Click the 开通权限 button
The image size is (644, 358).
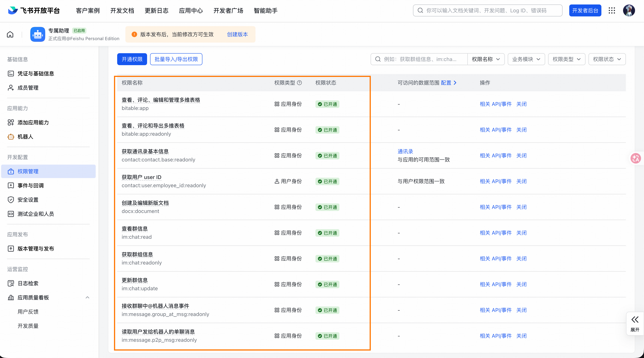click(132, 59)
